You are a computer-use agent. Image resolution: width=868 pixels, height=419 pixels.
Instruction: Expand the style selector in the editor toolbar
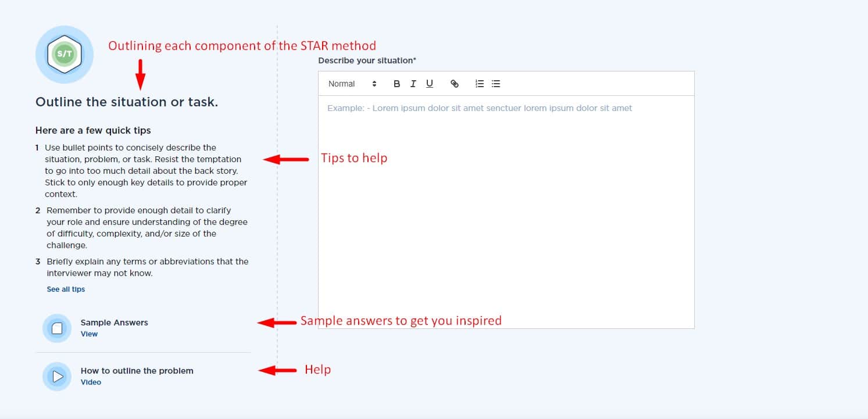click(x=352, y=83)
